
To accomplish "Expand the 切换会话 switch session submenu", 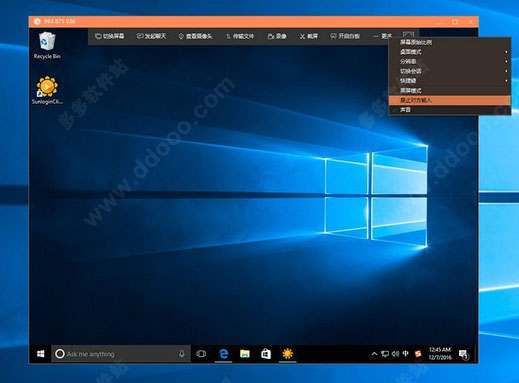I will 450,71.
